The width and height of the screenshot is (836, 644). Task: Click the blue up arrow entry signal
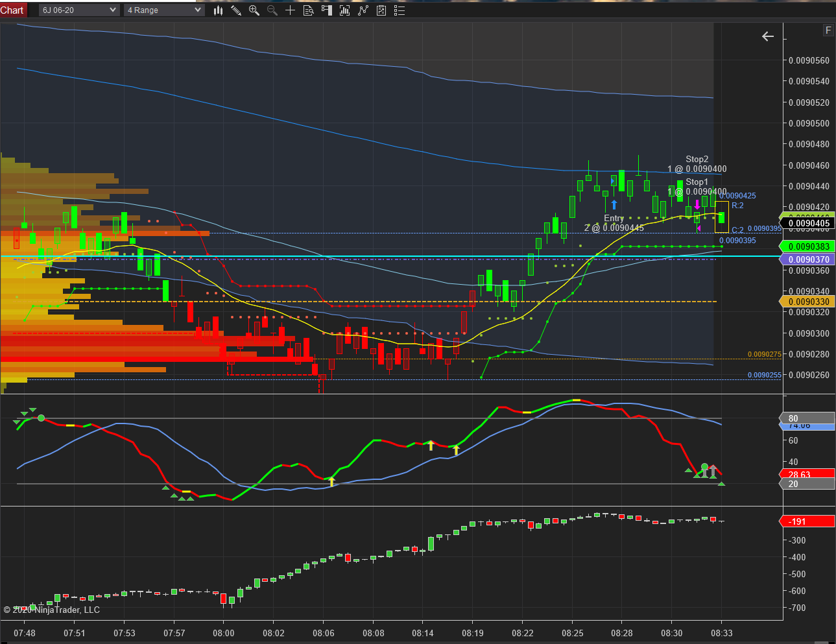[x=614, y=204]
